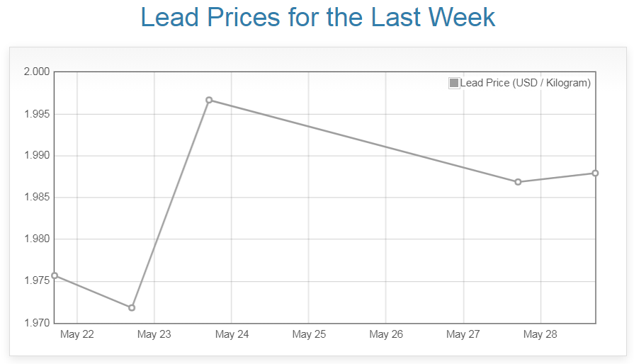Click the May 28 x-axis label
The width and height of the screenshot is (634, 364).
(540, 334)
